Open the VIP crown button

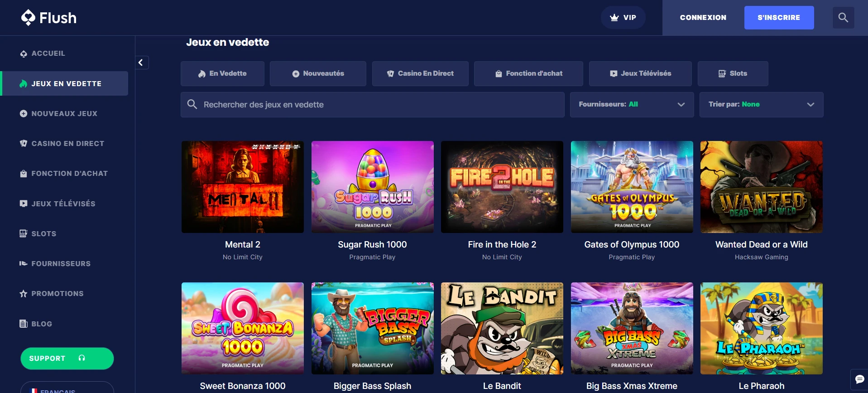623,18
